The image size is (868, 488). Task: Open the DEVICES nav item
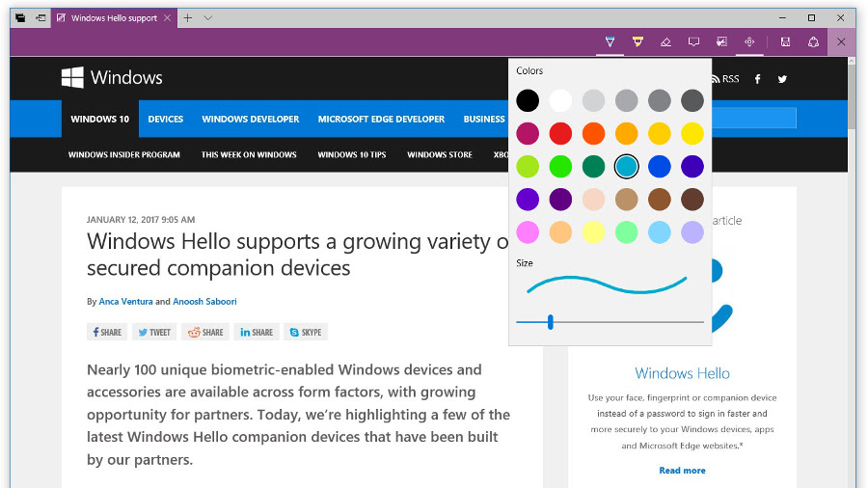(x=166, y=119)
